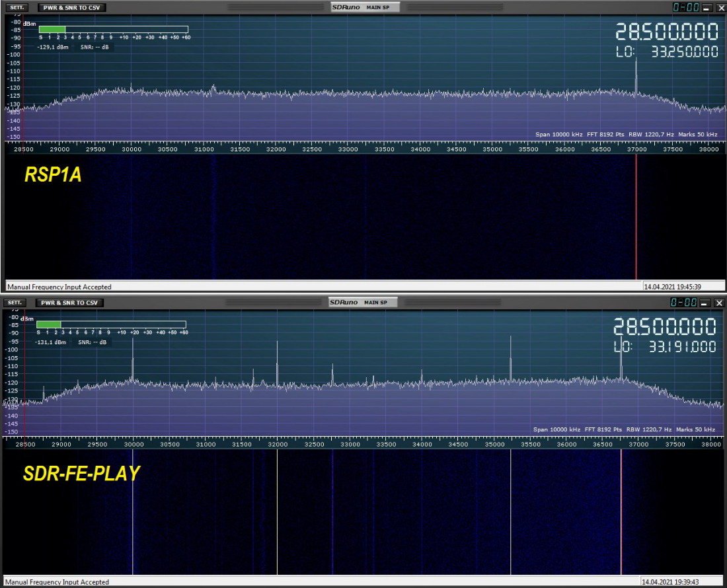Image resolution: width=727 pixels, height=588 pixels.
Task: Click the SNR: -- dB reading in lower window
Action: [x=93, y=342]
